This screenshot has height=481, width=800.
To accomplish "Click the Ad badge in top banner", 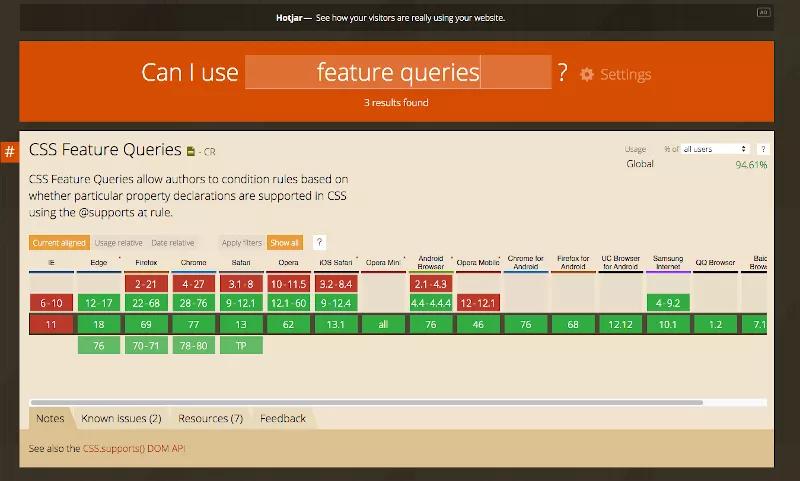I will [763, 13].
